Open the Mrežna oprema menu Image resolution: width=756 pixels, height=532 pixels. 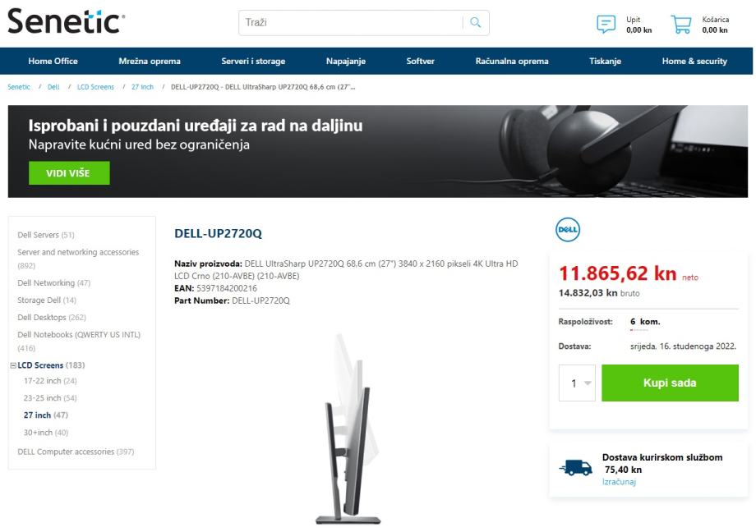point(150,62)
